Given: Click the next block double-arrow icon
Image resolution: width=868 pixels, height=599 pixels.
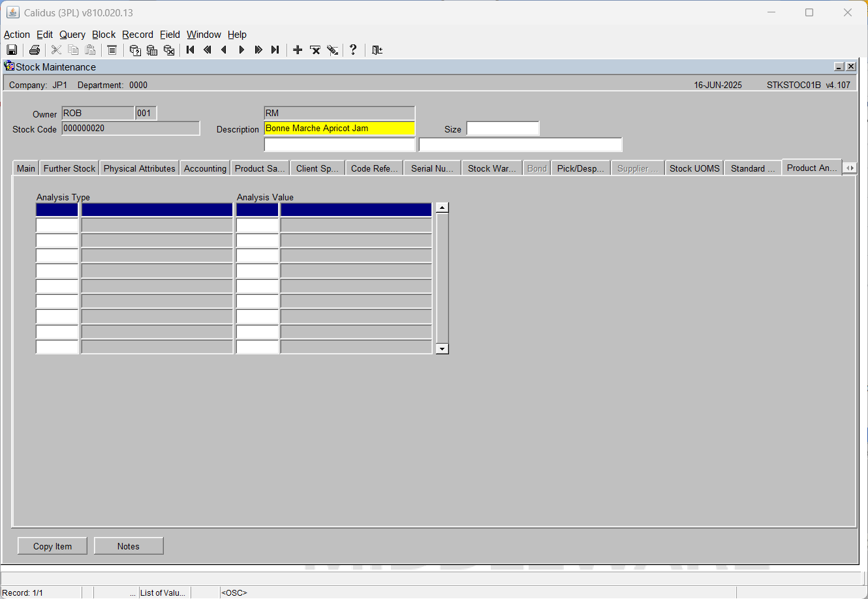Looking at the screenshot, I should click(x=258, y=50).
